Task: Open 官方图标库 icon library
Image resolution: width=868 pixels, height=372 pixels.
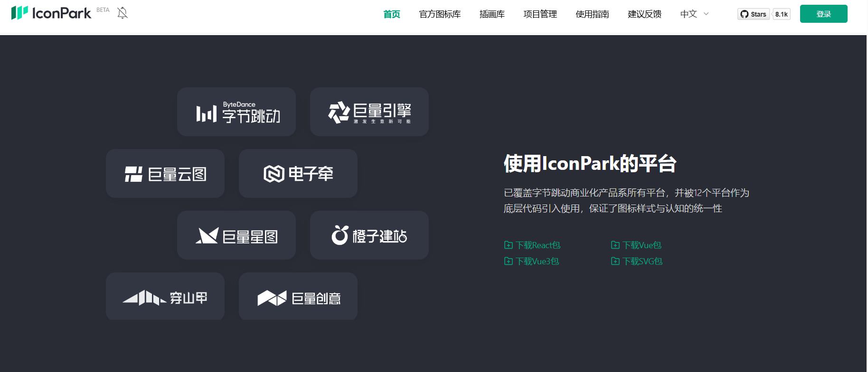Action: click(440, 14)
